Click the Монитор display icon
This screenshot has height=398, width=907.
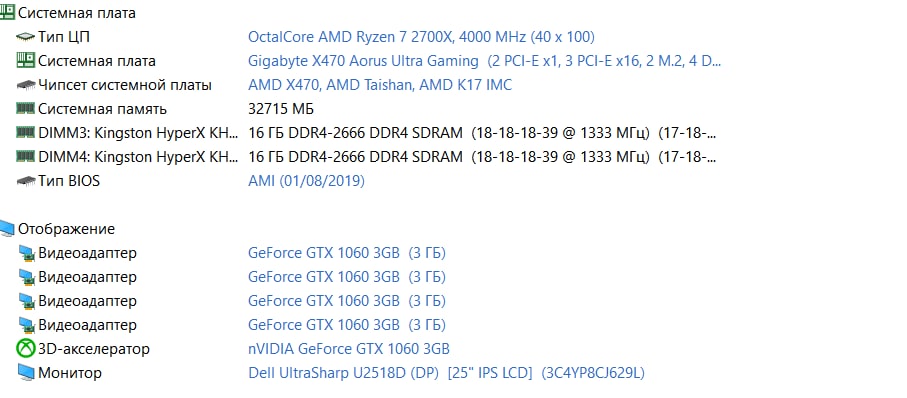[25, 373]
